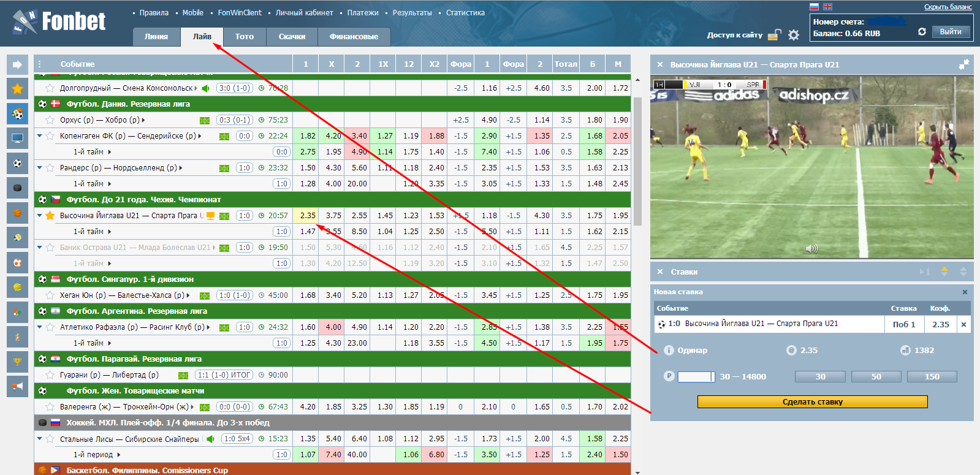
Task: Collapse the Высочина Йиглава U21 row
Action: (40, 216)
